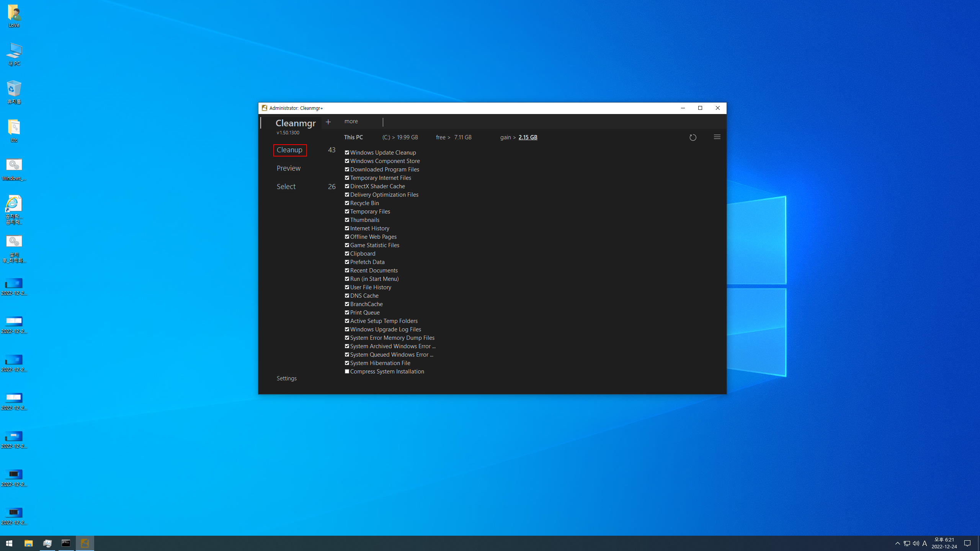
Task: Open the more tab in Cleanmgr
Action: [x=351, y=121]
